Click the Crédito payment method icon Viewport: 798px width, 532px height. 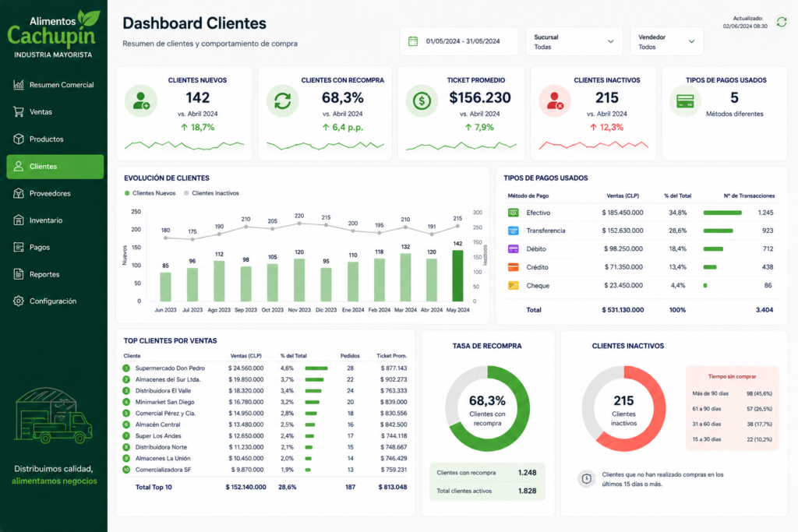click(513, 267)
